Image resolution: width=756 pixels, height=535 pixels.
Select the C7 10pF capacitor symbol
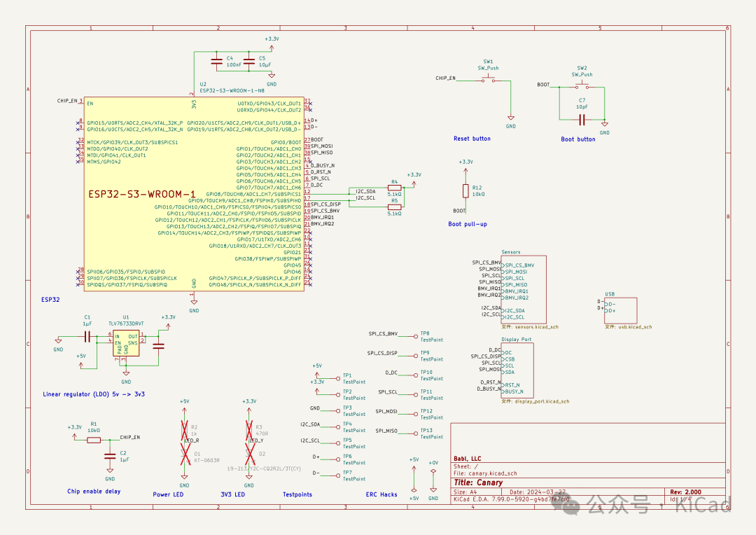582,119
